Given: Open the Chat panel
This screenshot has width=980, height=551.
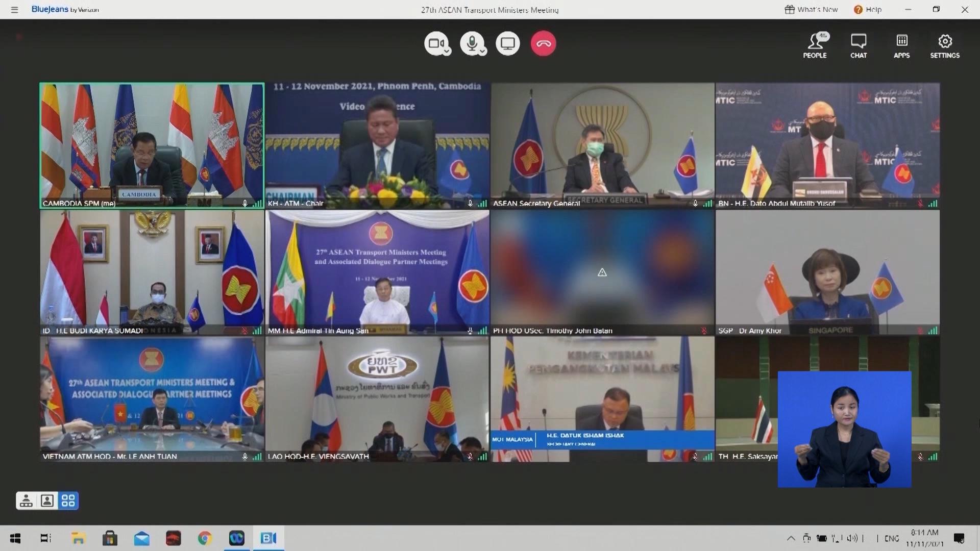Looking at the screenshot, I should (859, 45).
